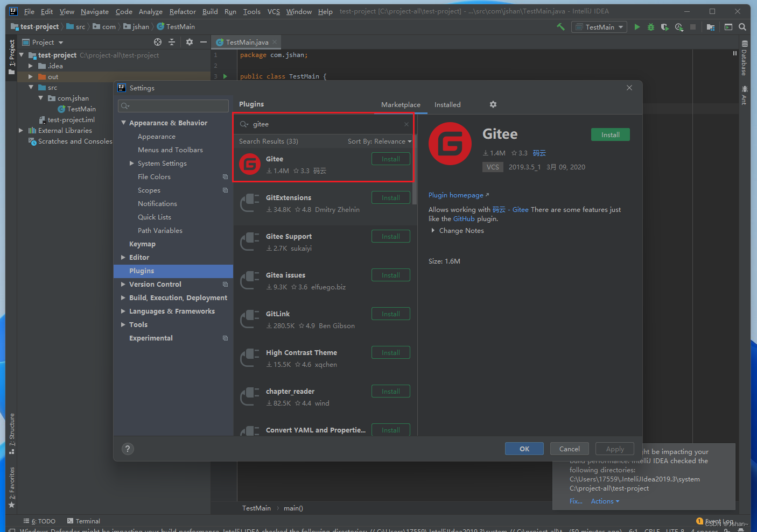Install the GitExtensions plugin
757x532 pixels.
[390, 197]
